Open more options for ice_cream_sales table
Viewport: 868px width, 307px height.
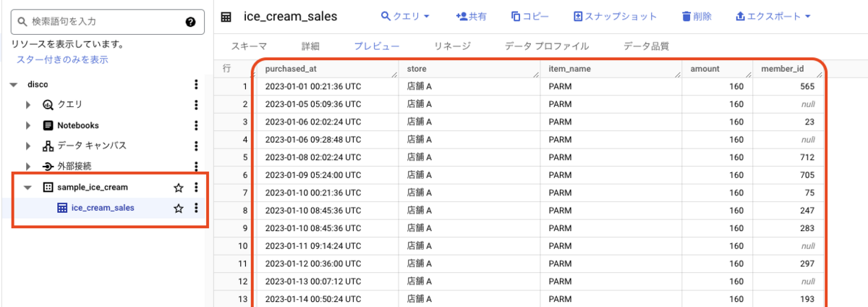196,208
